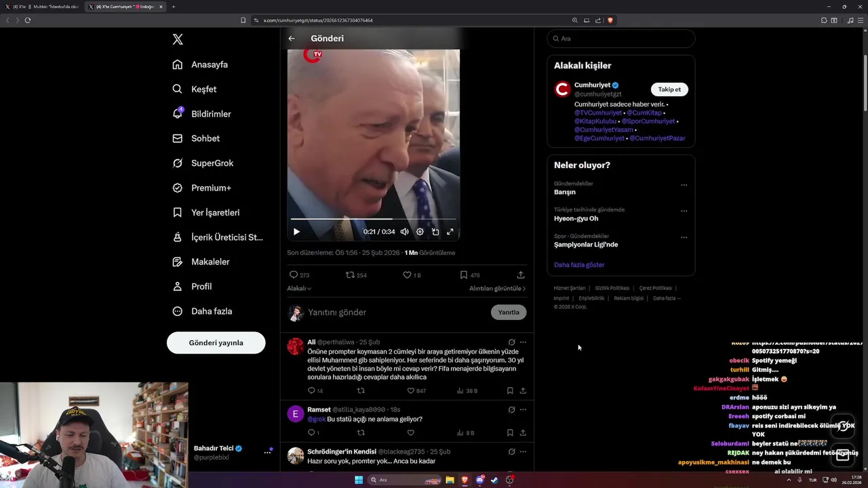Share Ali's reply
Viewport: 868px width, 488px height.
[x=523, y=391]
